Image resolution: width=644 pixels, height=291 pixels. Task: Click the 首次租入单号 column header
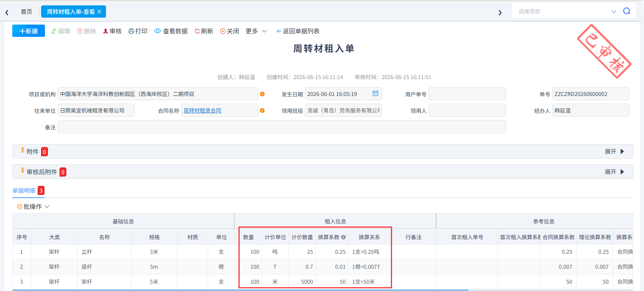(x=467, y=237)
